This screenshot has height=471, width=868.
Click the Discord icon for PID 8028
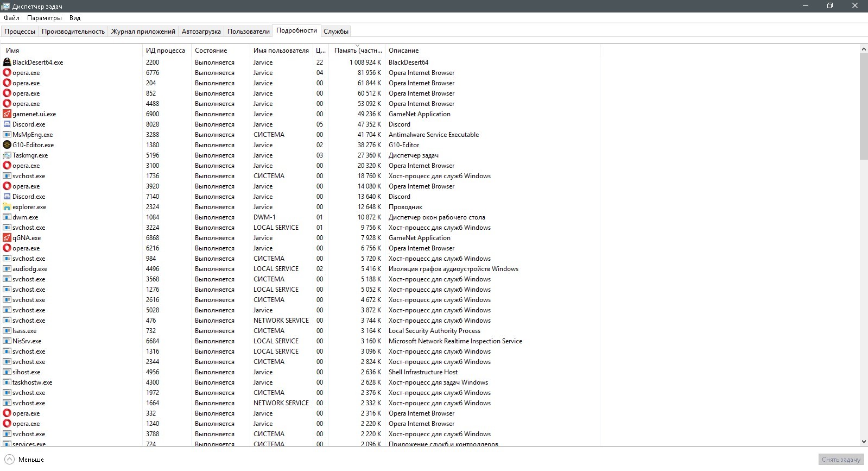(7, 124)
